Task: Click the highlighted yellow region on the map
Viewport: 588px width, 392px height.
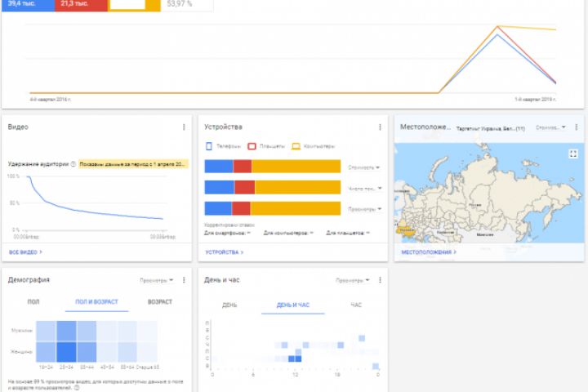Action: pyautogui.click(x=407, y=230)
